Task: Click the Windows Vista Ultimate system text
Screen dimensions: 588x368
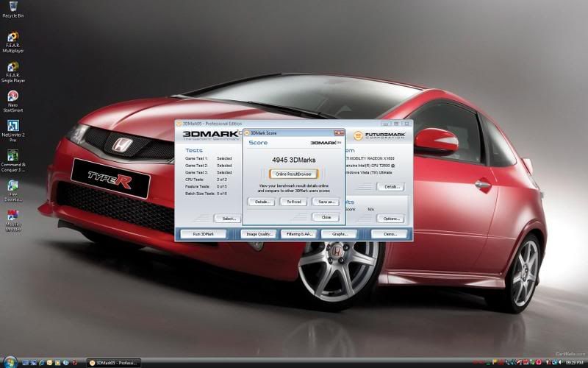Action: pyautogui.click(x=369, y=173)
